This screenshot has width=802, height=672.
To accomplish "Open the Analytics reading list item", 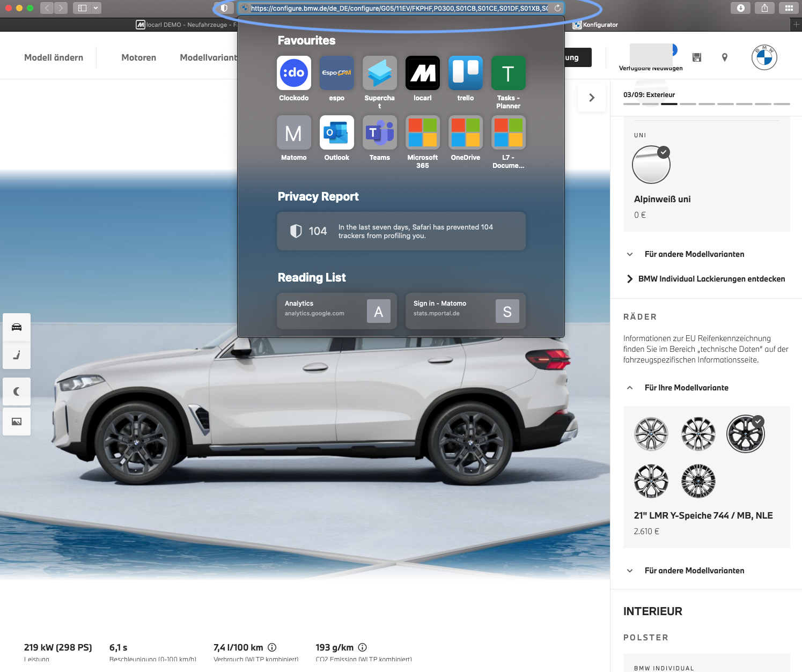I will pyautogui.click(x=336, y=311).
